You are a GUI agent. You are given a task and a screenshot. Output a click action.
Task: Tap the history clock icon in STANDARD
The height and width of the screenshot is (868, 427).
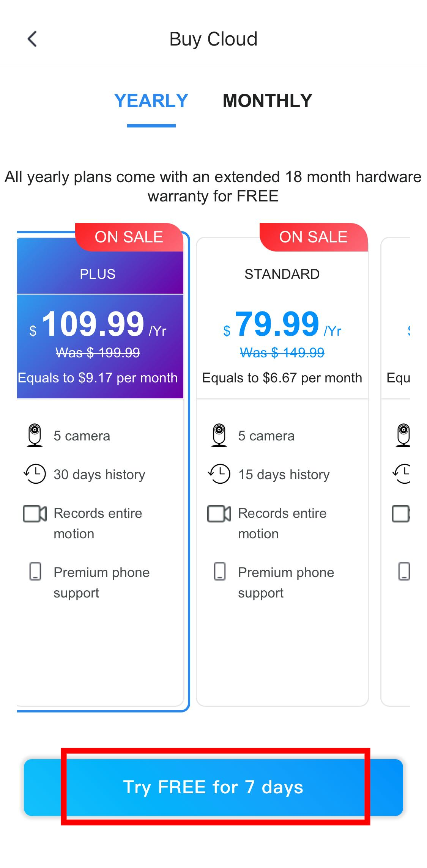219,474
